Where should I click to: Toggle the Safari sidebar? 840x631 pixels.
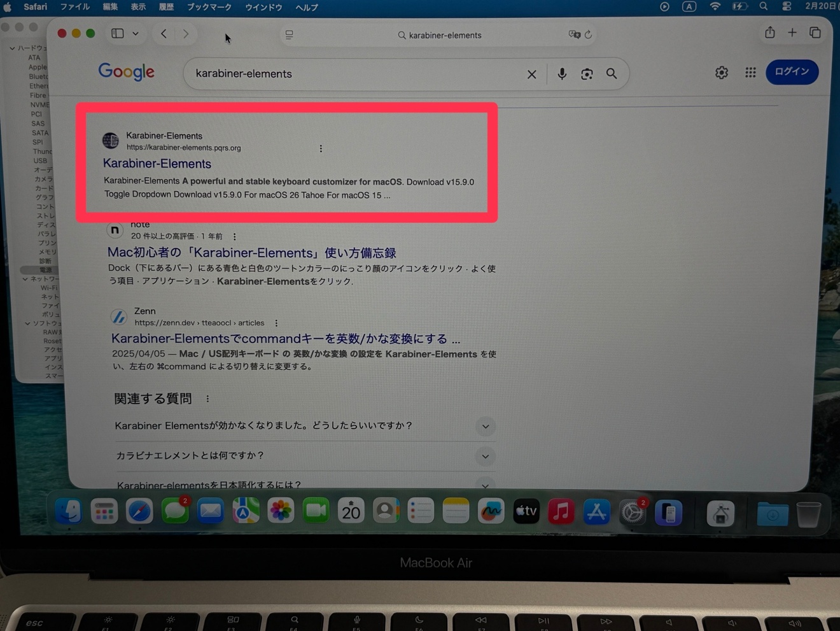[x=117, y=33]
